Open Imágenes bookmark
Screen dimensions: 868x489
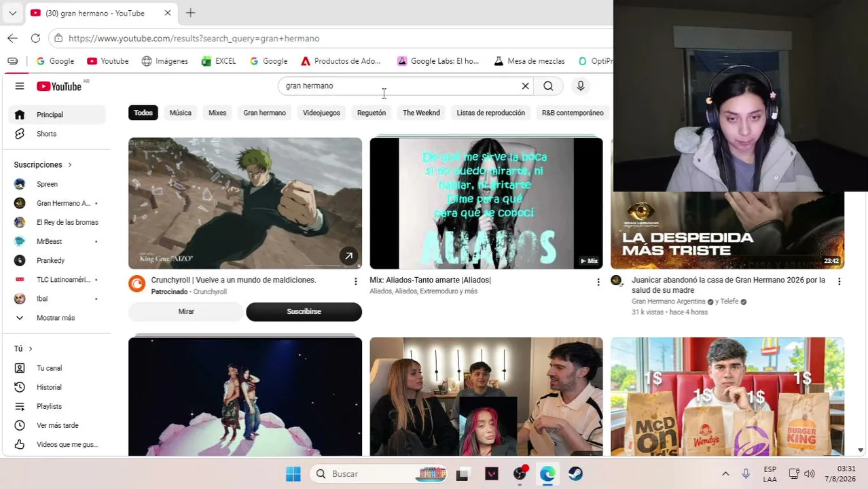coord(164,61)
